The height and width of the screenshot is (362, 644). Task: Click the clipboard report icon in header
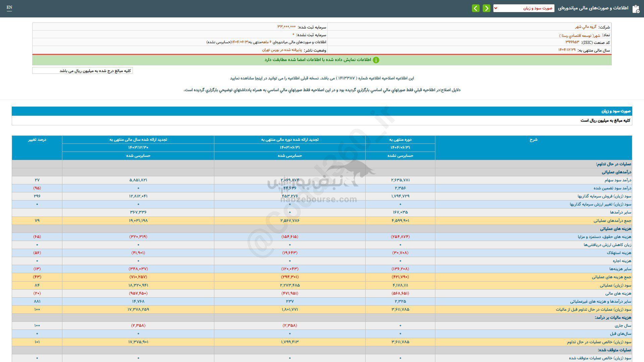point(635,9)
